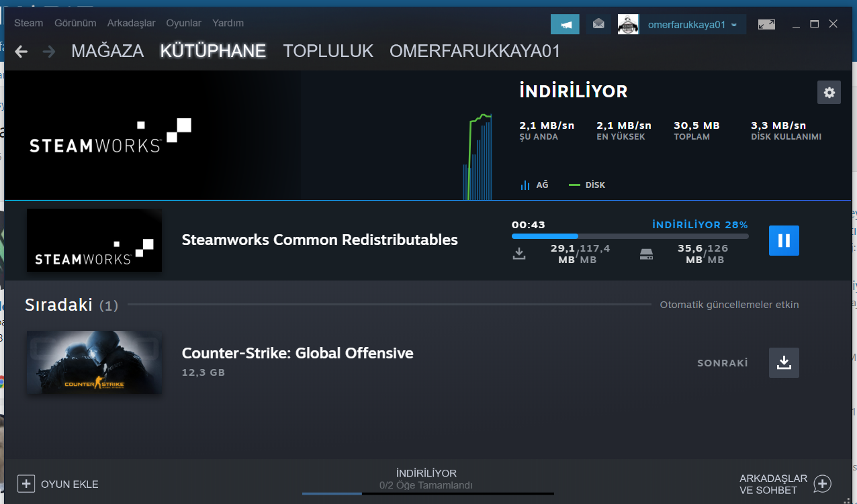Click the AĞ network graph legend

tap(534, 185)
